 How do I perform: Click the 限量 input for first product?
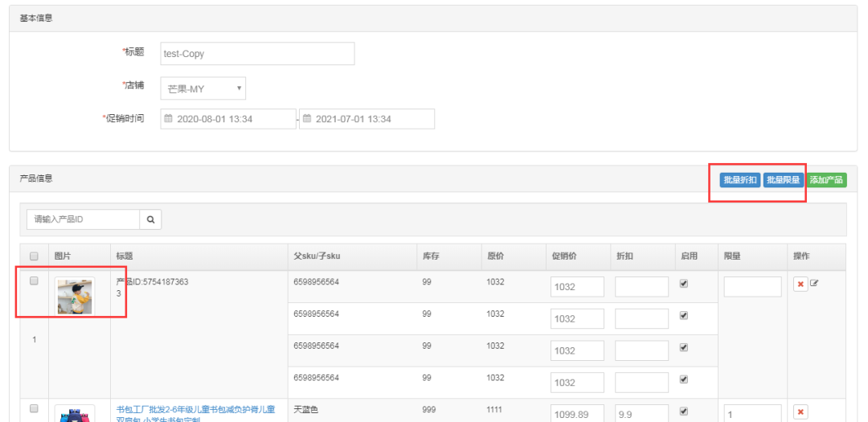(x=752, y=287)
